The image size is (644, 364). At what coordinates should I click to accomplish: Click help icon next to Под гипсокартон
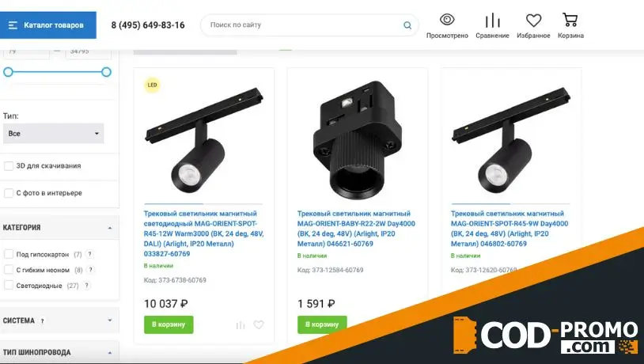pos(89,254)
